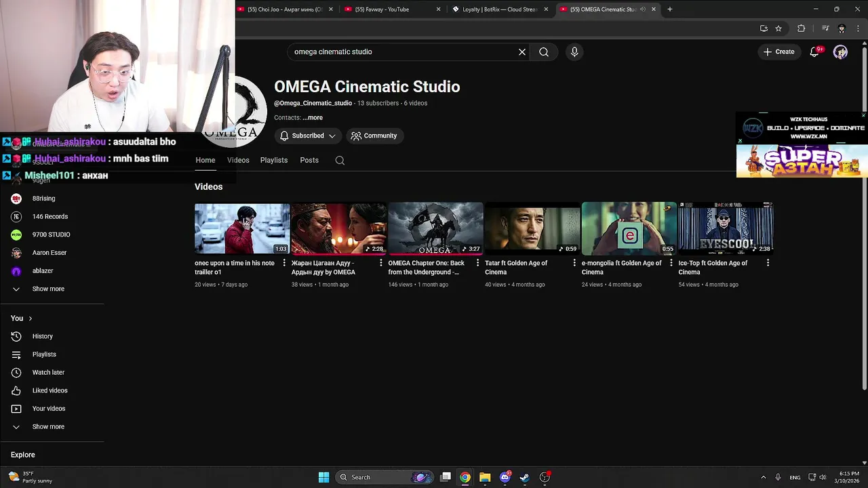
Task: Expand channel description with ...more
Action: [x=313, y=118]
